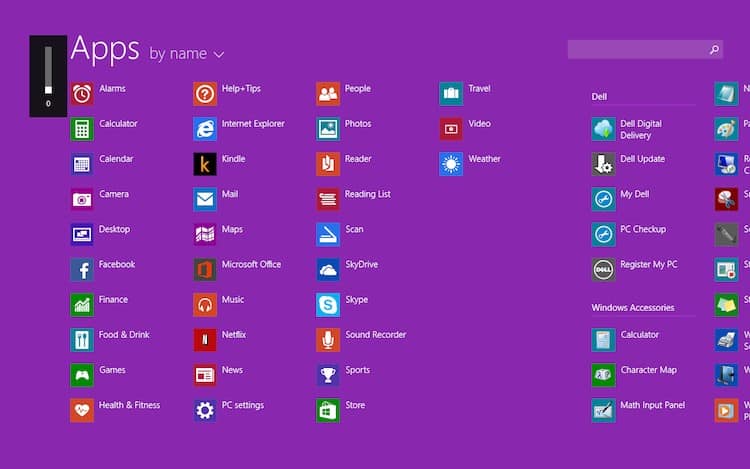Open the Netflix app icon
The width and height of the screenshot is (750, 469).
[205, 340]
